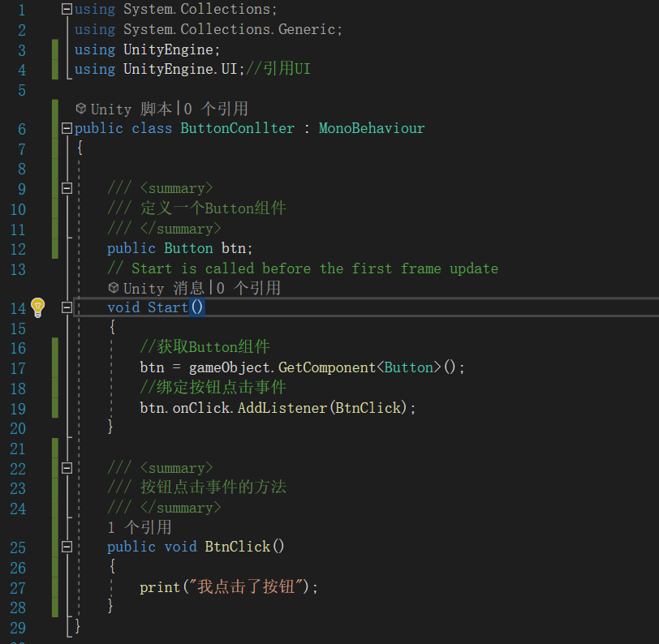Click BtnClick method name on line 25
This screenshot has height=644, width=659.
click(238, 547)
